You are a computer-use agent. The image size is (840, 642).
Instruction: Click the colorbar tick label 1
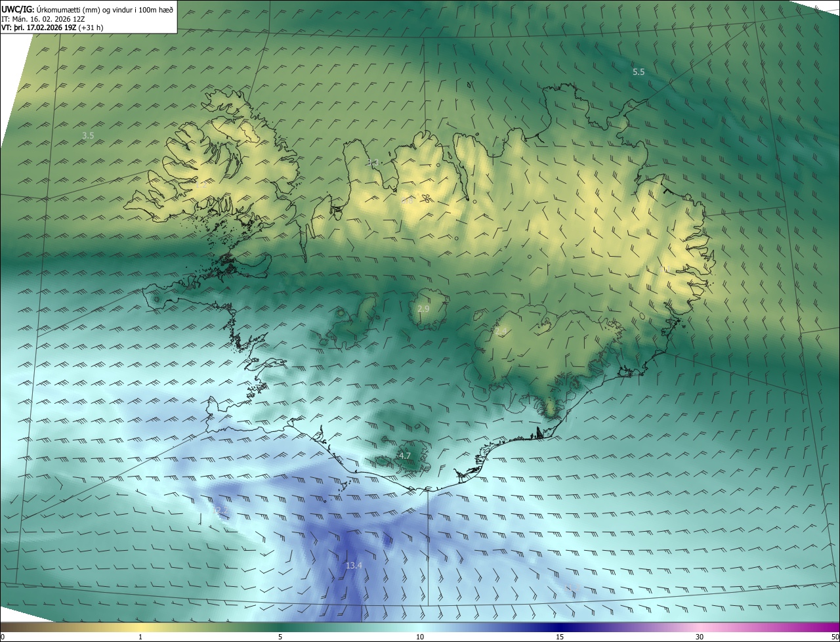140,637
